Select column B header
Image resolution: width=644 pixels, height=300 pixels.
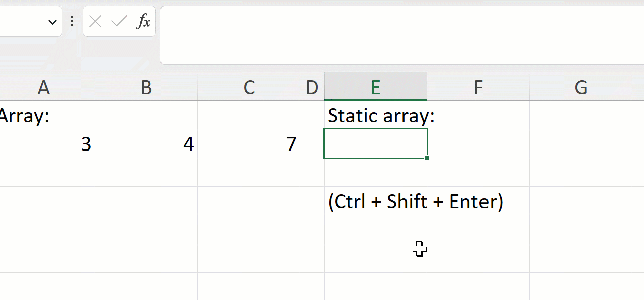click(x=146, y=88)
